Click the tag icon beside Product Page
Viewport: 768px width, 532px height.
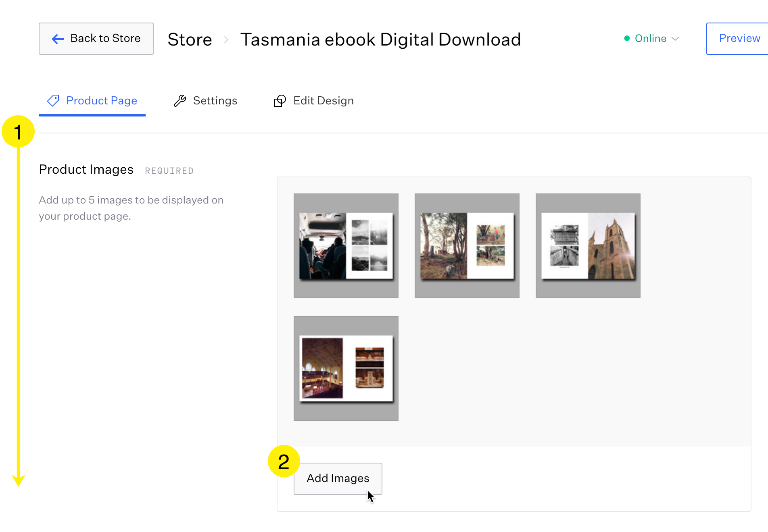point(53,101)
